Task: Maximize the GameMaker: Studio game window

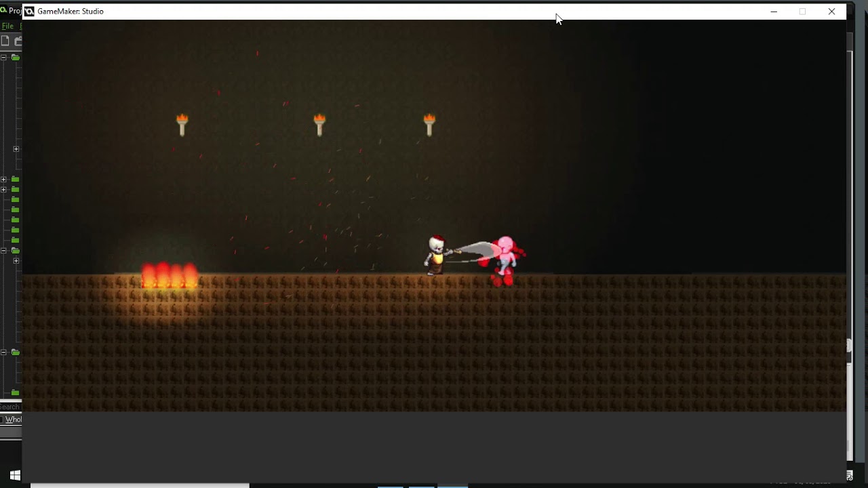Action: pyautogui.click(x=802, y=12)
